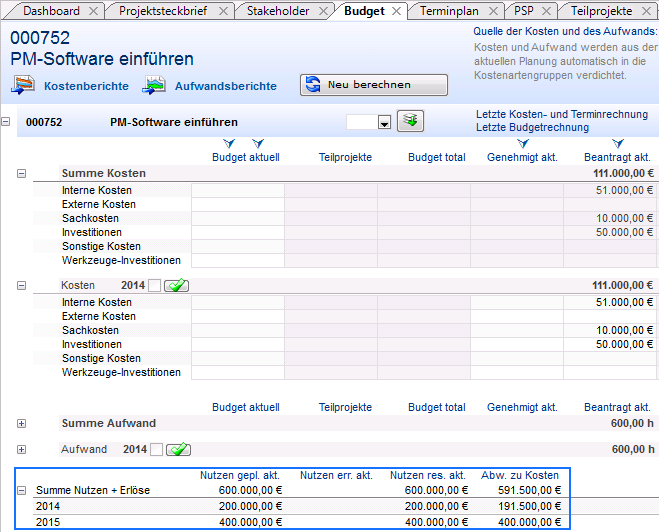This screenshot has width=659, height=532.
Task: Expand the Aufwand 2014 section
Action: pos(21,449)
